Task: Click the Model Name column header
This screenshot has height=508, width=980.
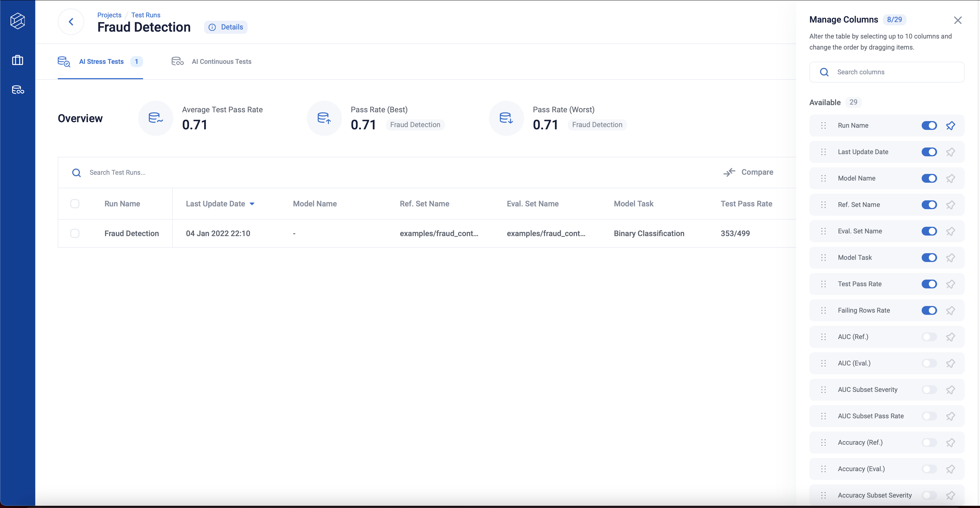Action: click(x=315, y=204)
